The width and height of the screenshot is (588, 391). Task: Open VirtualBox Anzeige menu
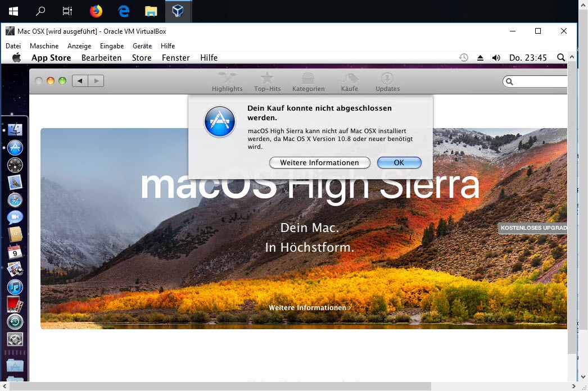79,46
